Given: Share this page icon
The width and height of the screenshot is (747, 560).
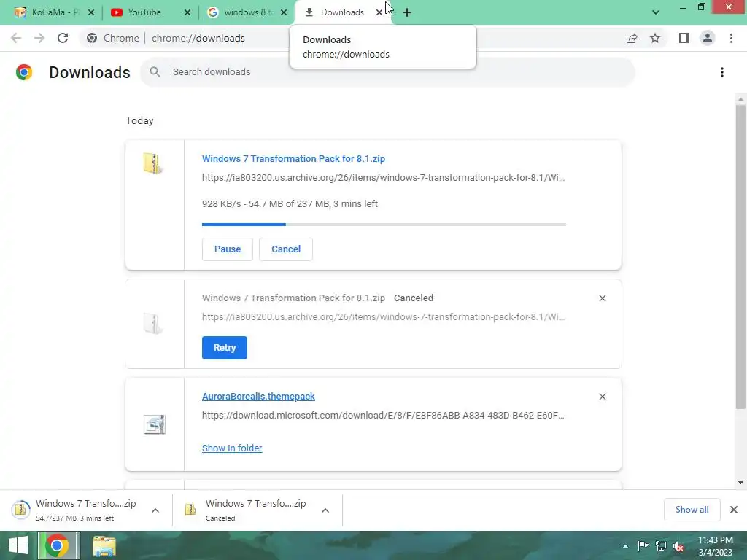Looking at the screenshot, I should [x=632, y=38].
